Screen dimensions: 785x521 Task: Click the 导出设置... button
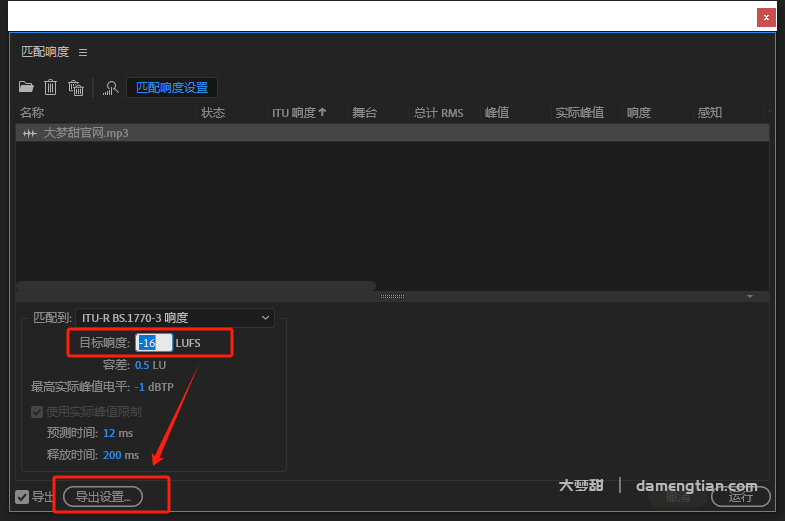tap(103, 496)
